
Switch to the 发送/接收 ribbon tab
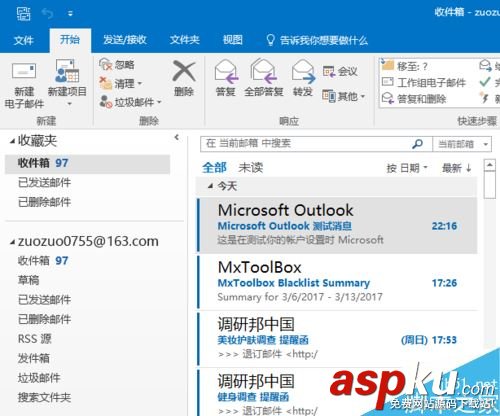pyautogui.click(x=125, y=40)
